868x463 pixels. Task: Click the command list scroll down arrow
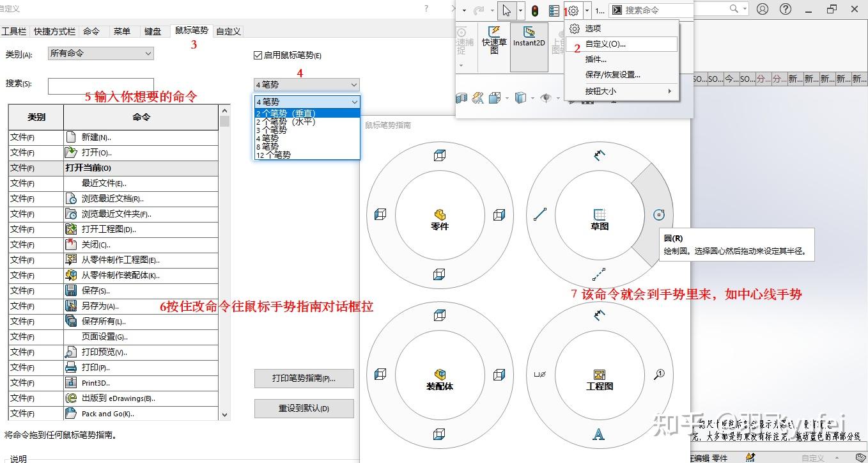224,414
